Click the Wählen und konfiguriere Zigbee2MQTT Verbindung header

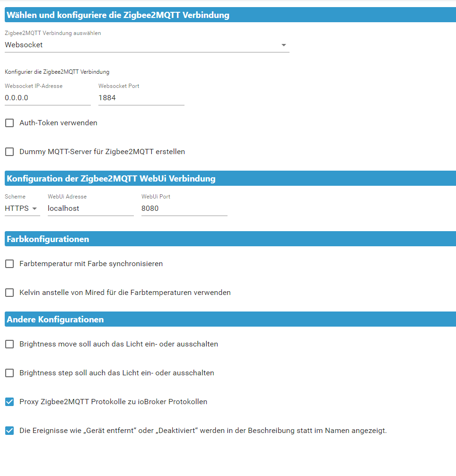[x=118, y=15]
